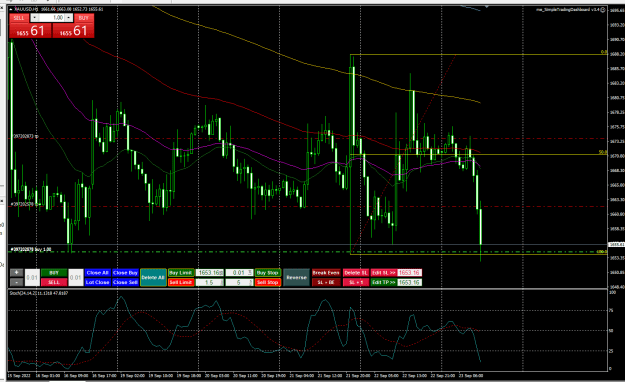Click the Delete SL button
This screenshot has height=382, width=625.
pyautogui.click(x=356, y=273)
